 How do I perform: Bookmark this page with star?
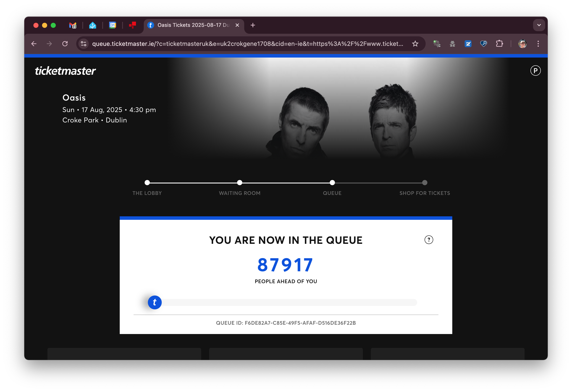[415, 44]
